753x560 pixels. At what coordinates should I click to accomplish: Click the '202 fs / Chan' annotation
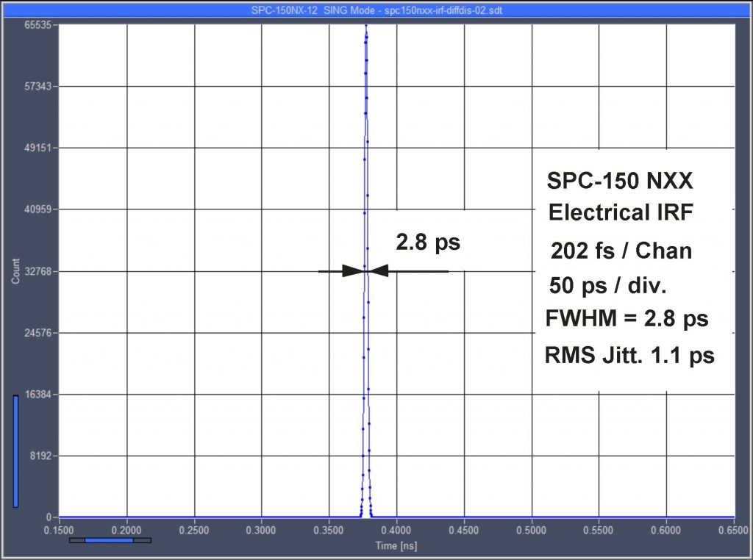[x=621, y=251]
